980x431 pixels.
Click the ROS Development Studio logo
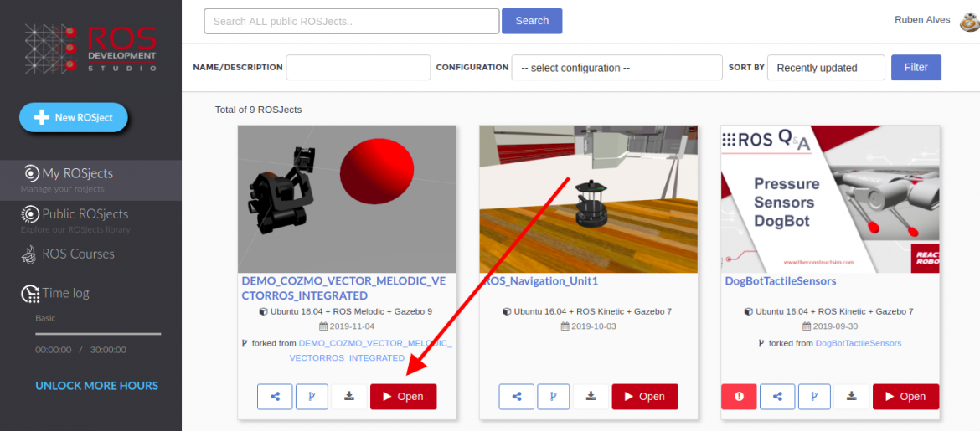90,48
